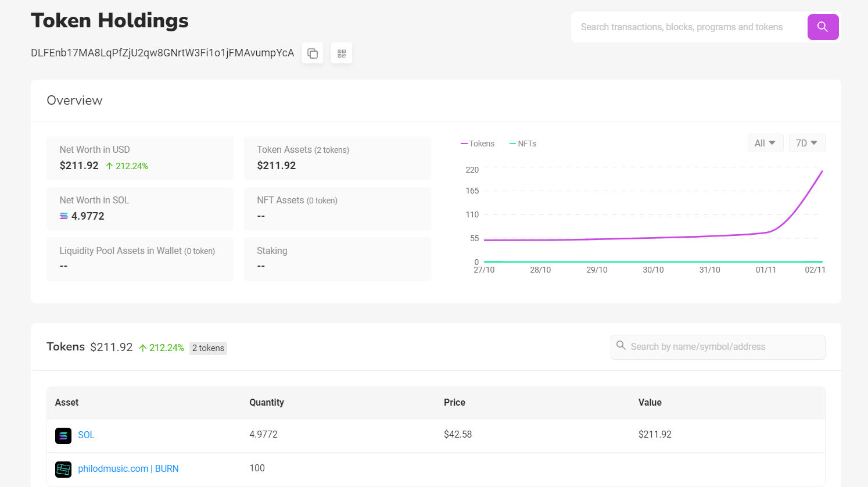Click the Token Holdings page title
This screenshot has width=868, height=487.
(x=110, y=20)
